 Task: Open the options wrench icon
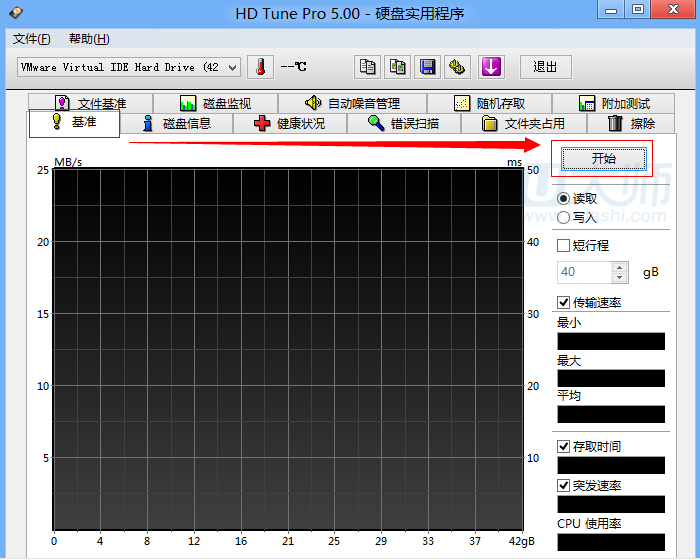pos(458,67)
